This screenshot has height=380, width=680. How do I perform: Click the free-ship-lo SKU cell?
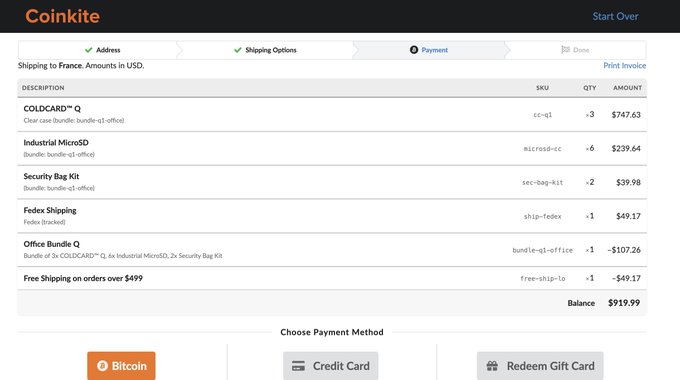[x=543, y=278]
